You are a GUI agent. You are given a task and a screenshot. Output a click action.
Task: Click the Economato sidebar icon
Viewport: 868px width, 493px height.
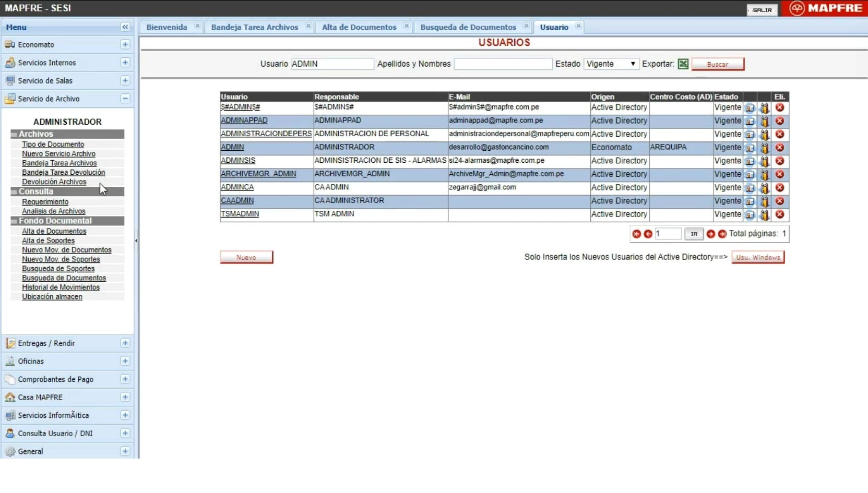pyautogui.click(x=9, y=45)
